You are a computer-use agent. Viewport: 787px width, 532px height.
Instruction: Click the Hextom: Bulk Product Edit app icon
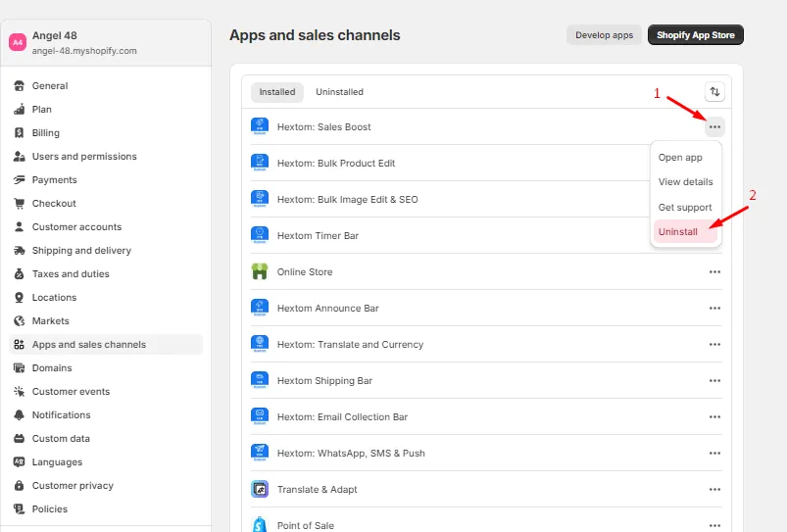[260, 163]
